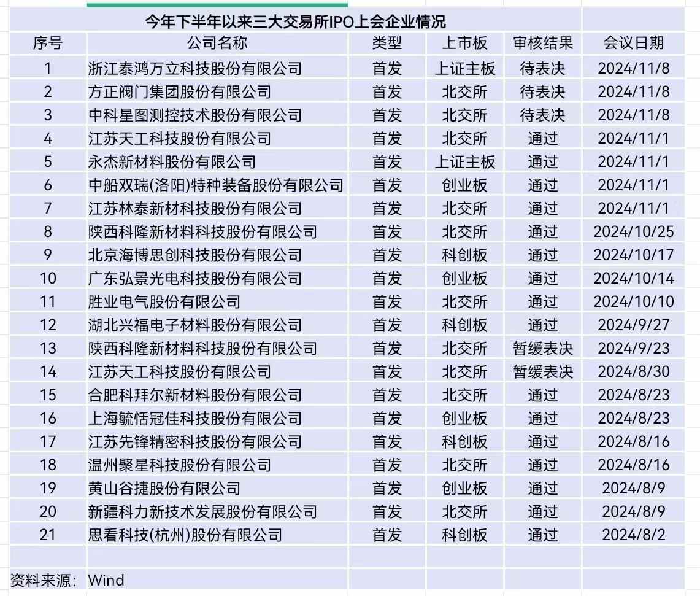Click 待表决 in the 浙江泰鸿万立 row
700x596 pixels.
(543, 68)
